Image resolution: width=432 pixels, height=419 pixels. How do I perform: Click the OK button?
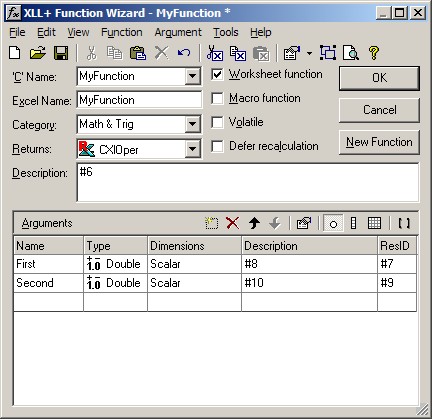pos(379,78)
